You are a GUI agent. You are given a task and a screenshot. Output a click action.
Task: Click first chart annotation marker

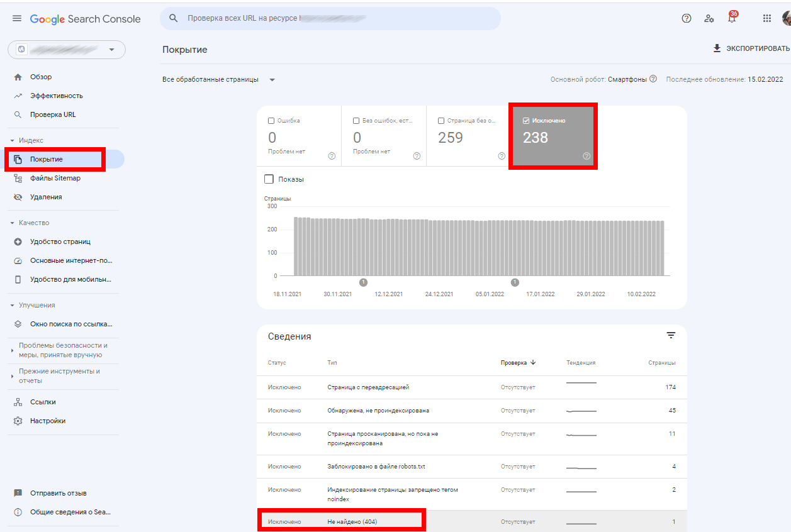pos(363,282)
